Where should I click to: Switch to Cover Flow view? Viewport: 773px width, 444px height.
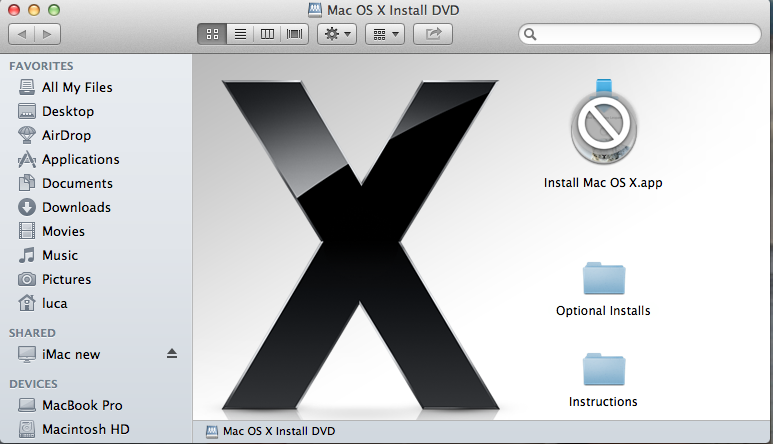click(294, 34)
